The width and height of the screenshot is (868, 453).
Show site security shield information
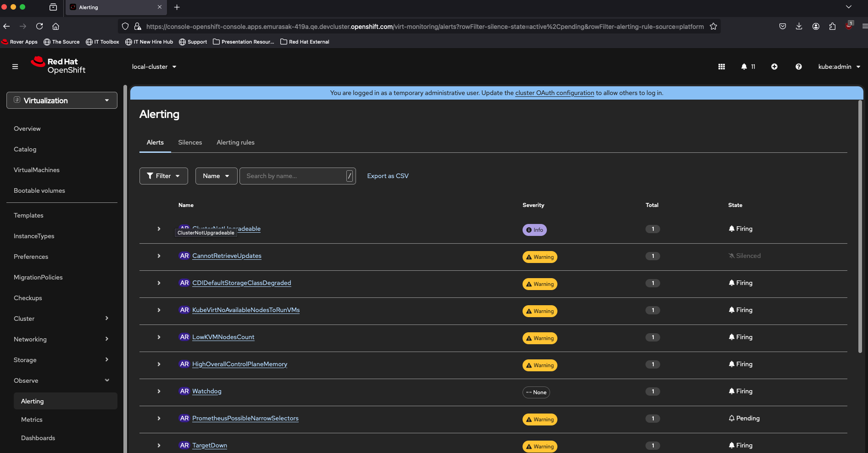(x=125, y=26)
